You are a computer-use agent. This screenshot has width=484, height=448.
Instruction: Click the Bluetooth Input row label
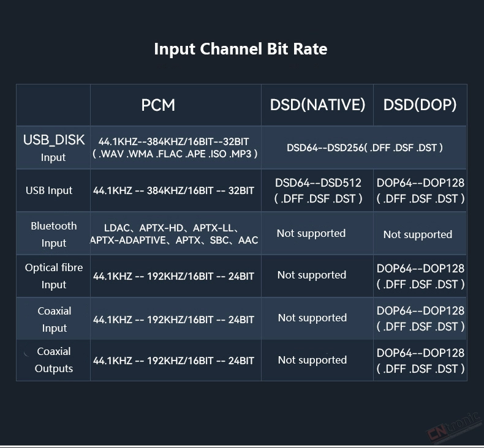(x=54, y=234)
